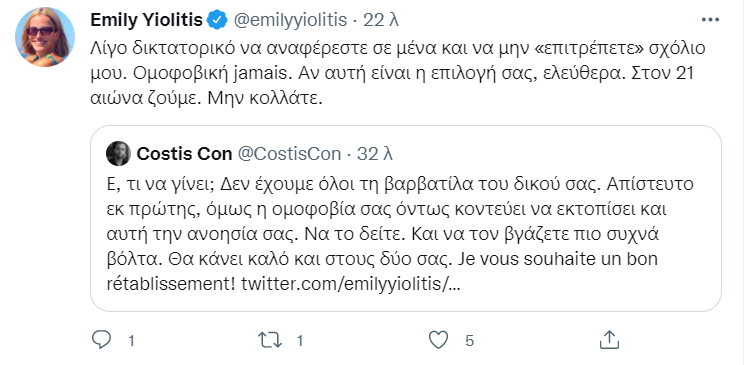Viewport: 744px width, 365px height.
Task: Click the retweet count number 1
Action: pyautogui.click(x=299, y=340)
